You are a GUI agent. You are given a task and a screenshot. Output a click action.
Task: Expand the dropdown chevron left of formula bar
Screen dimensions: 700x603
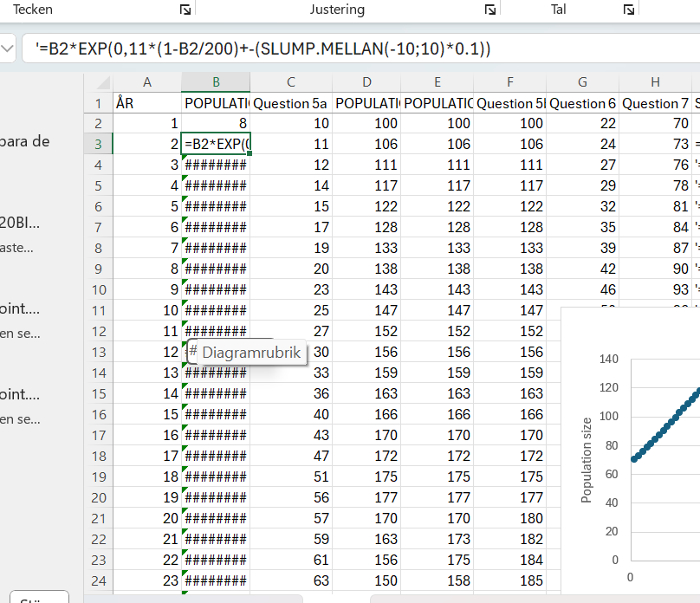(x=8, y=49)
